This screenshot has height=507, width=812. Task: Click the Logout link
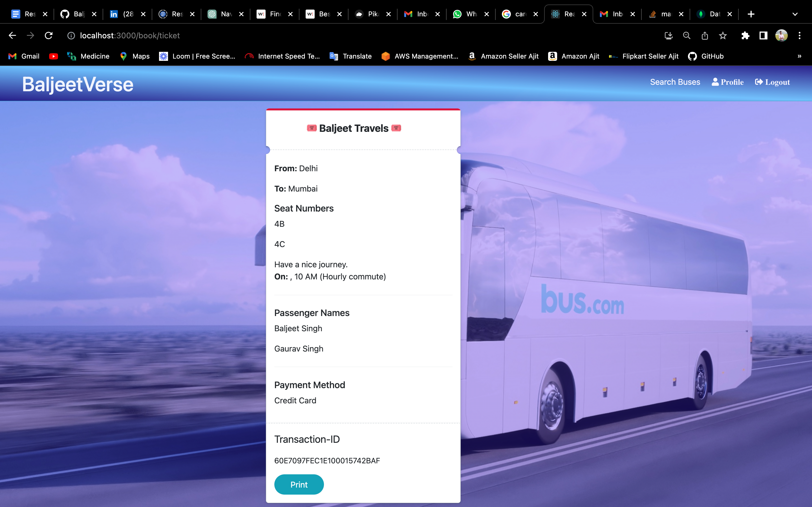point(773,82)
